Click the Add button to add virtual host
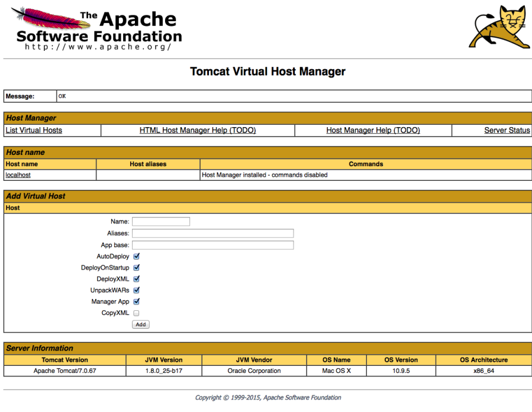Image resolution: width=532 pixels, height=412 pixels. (141, 325)
